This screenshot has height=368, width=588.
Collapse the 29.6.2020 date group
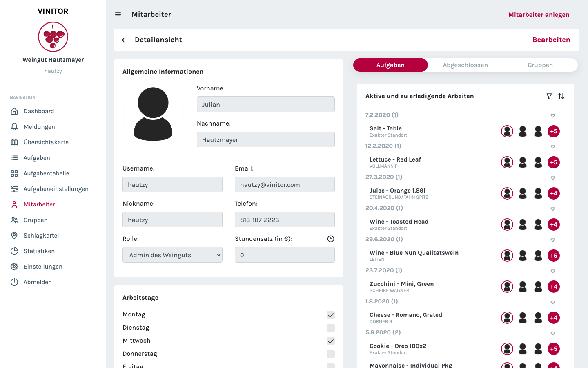click(x=553, y=240)
